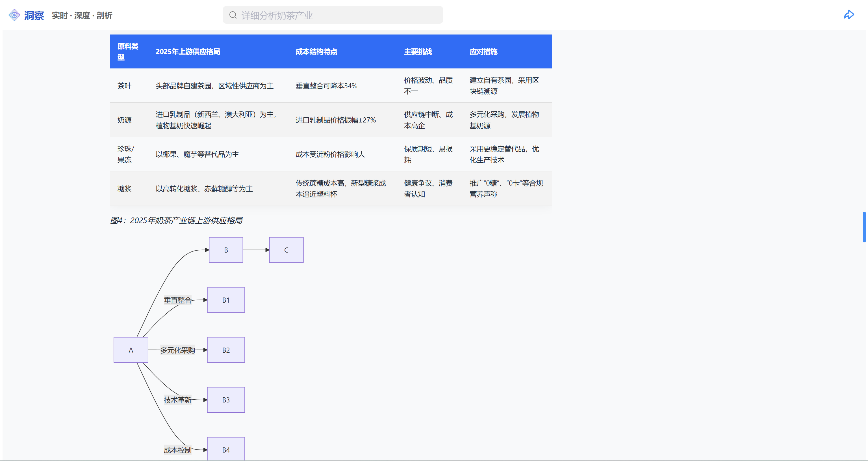This screenshot has height=461, width=868.
Task: Click the 主要挑战 column header
Action: coord(418,51)
